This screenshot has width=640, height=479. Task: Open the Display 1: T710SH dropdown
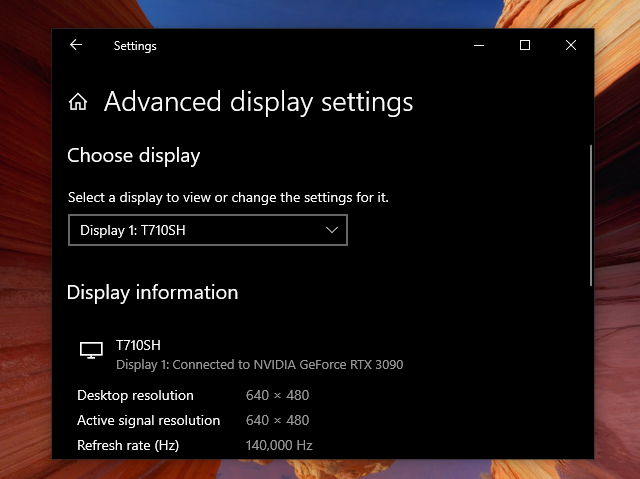click(208, 230)
